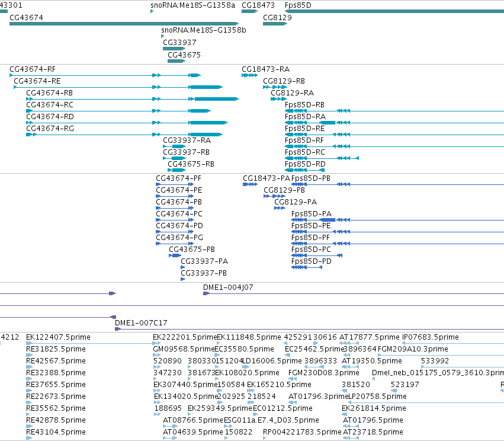Screen dimensions: 504x441
Task: Select transcript label CG43674-RE
Action: (x=37, y=81)
